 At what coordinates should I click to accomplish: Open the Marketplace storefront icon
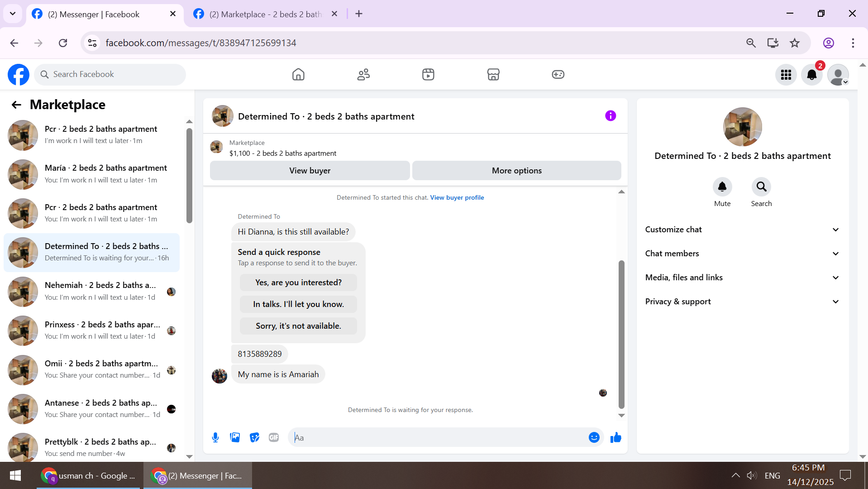[493, 74]
